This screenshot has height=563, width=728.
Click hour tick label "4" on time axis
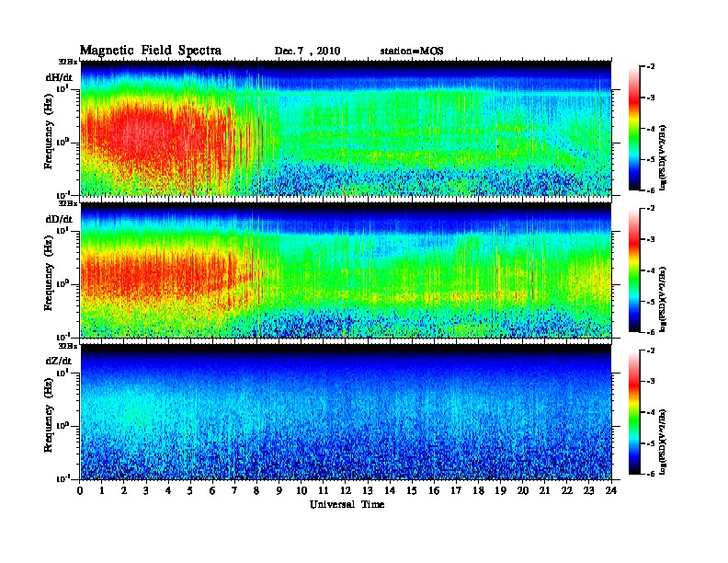168,490
